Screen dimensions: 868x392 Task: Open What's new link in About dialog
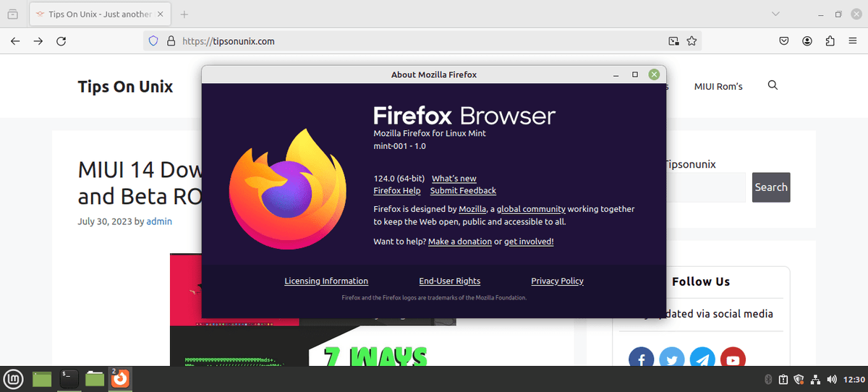454,179
